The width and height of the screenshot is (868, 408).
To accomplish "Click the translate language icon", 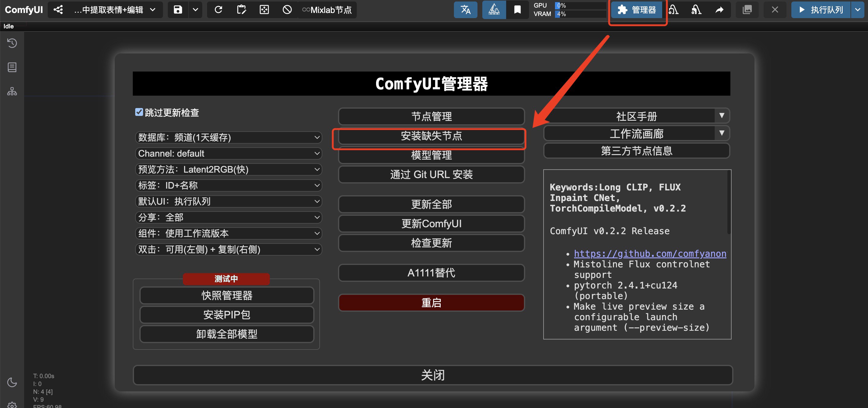I will [x=465, y=10].
